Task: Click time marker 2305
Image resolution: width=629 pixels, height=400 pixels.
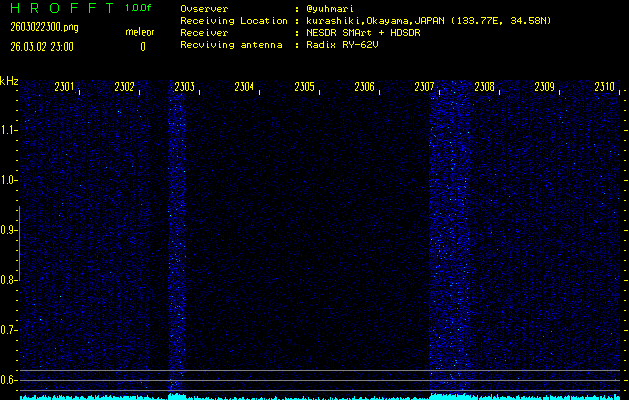Action: (x=304, y=87)
